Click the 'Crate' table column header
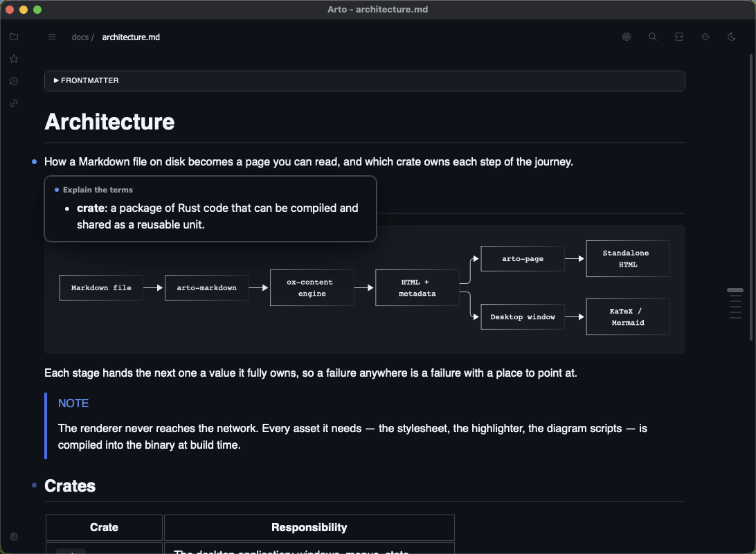The height and width of the screenshot is (554, 756). [x=104, y=528]
